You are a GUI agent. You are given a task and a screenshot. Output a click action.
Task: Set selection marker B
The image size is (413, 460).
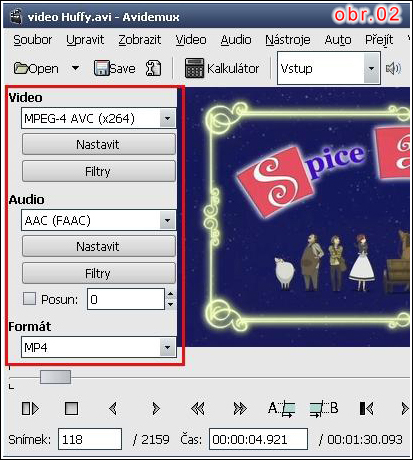[323, 409]
